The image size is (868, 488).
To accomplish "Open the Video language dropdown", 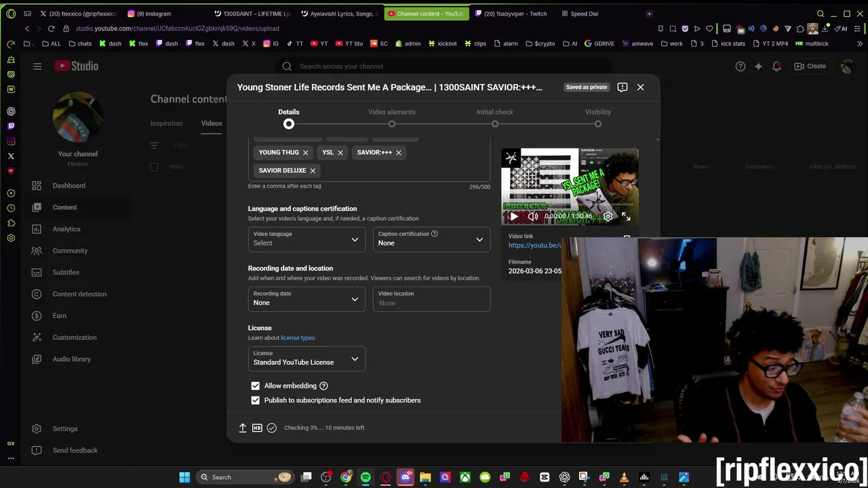I will (x=307, y=239).
